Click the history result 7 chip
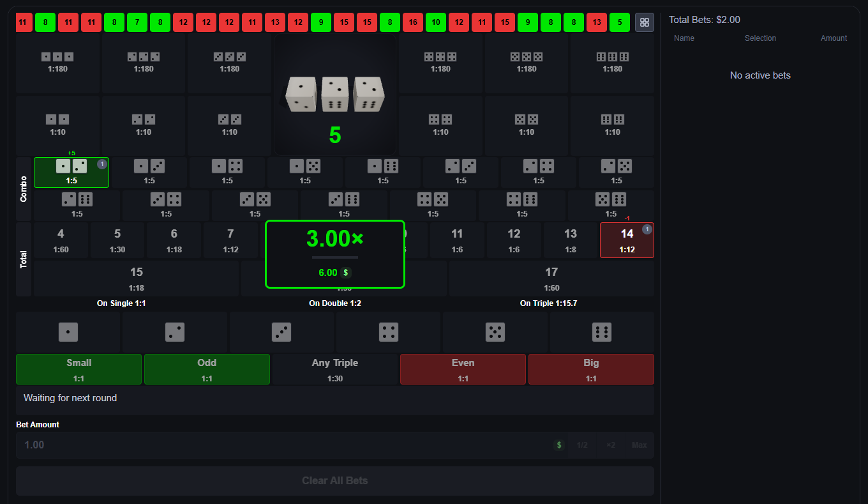868x504 pixels. pos(137,22)
